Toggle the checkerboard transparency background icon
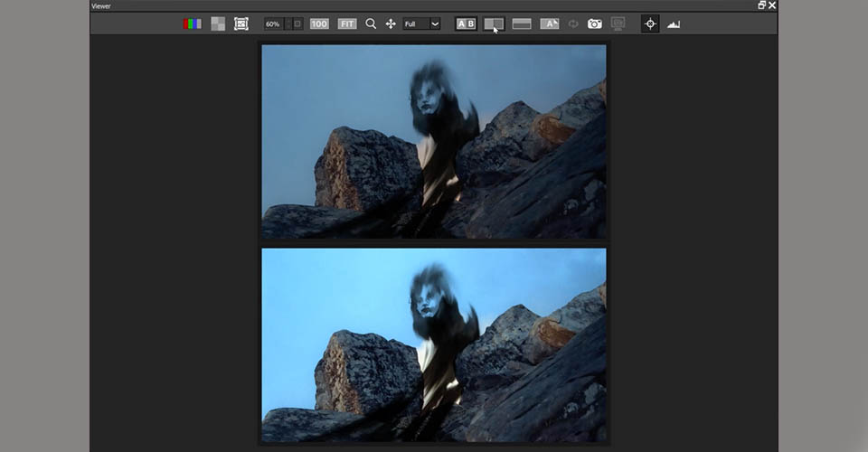Image resolution: width=868 pixels, height=452 pixels. point(218,24)
